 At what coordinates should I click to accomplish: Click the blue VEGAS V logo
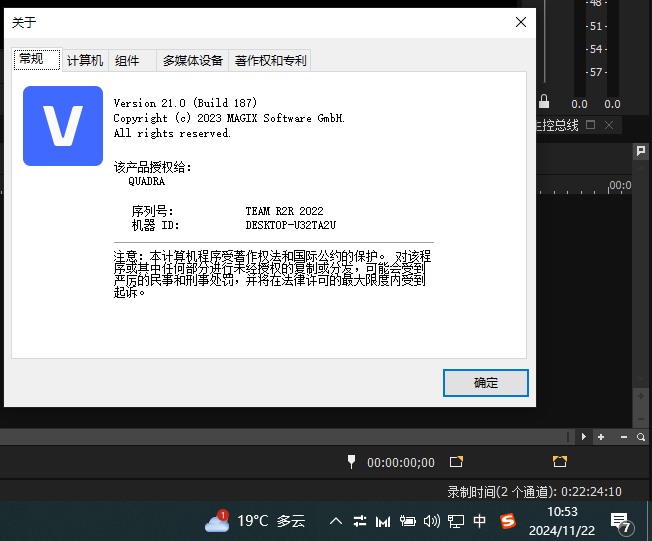[x=63, y=126]
